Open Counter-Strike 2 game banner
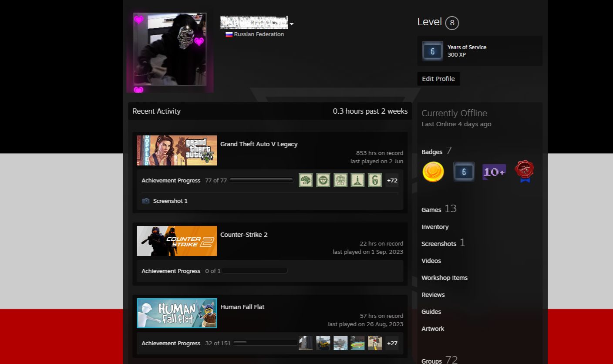Screen dimensions: 613x364 tap(177, 241)
